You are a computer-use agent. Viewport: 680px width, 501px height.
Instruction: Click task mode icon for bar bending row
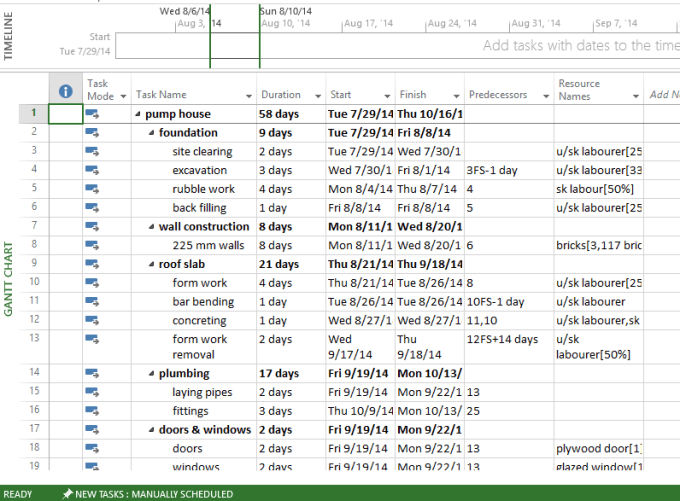point(92,301)
